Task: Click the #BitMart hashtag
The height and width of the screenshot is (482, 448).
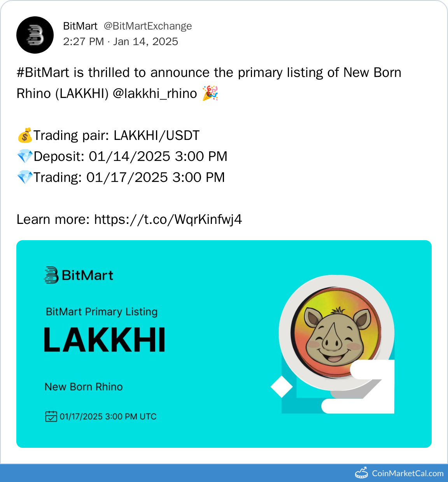Action: [43, 73]
